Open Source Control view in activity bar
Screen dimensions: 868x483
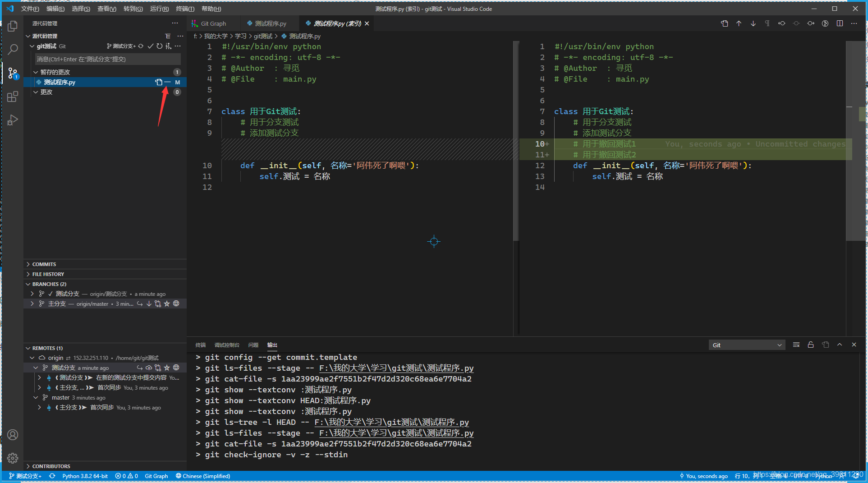coord(13,73)
